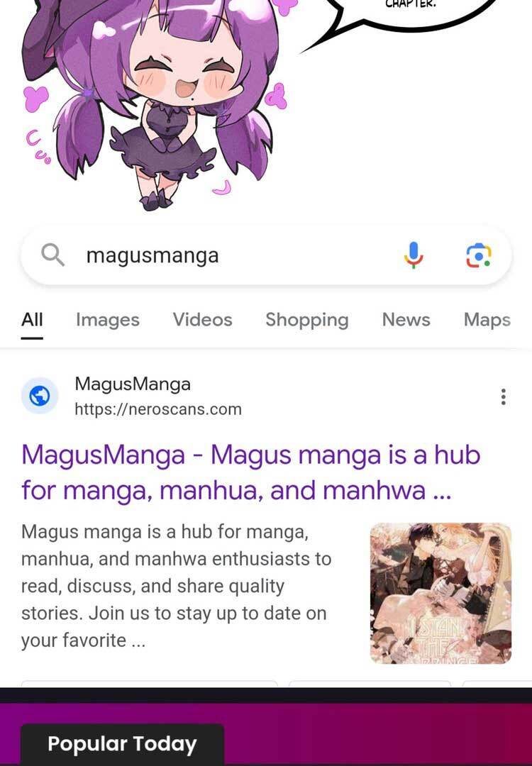Click the magusmanga search input field

point(266,255)
